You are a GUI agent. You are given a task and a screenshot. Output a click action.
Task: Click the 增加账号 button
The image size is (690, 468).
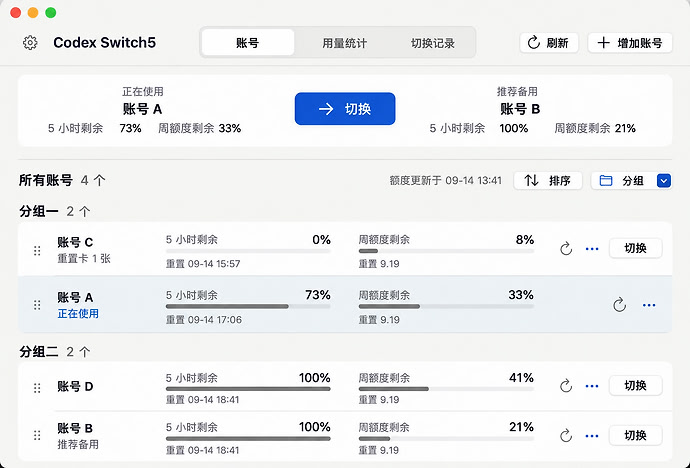pyautogui.click(x=630, y=43)
